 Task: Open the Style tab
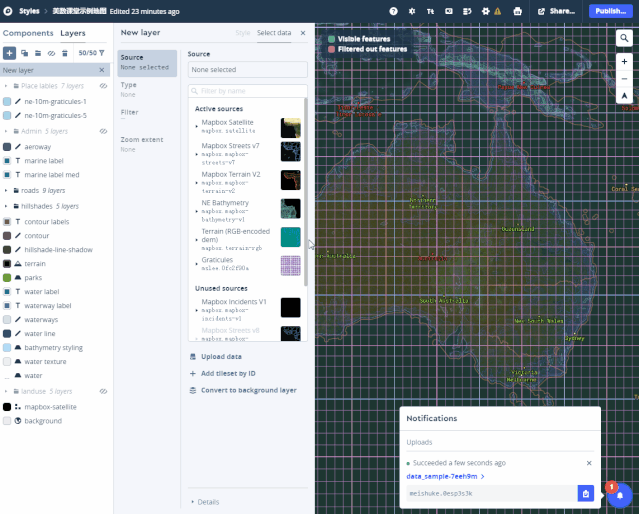(242, 33)
